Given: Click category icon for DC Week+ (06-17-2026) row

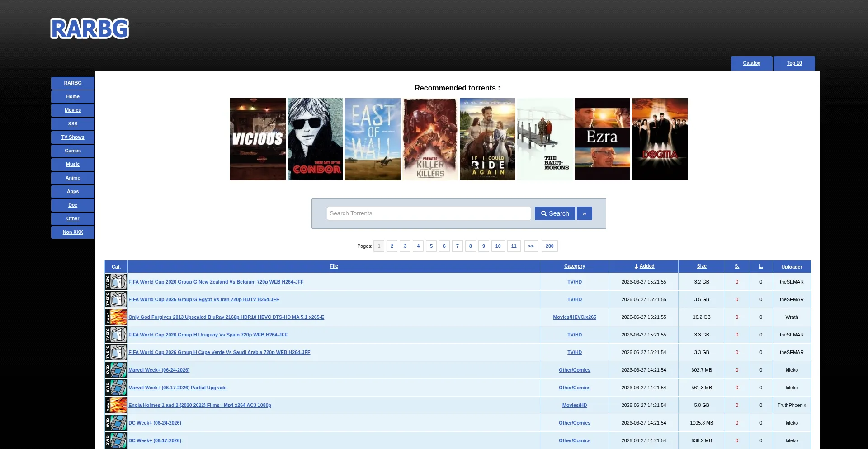Looking at the screenshot, I should tap(116, 440).
